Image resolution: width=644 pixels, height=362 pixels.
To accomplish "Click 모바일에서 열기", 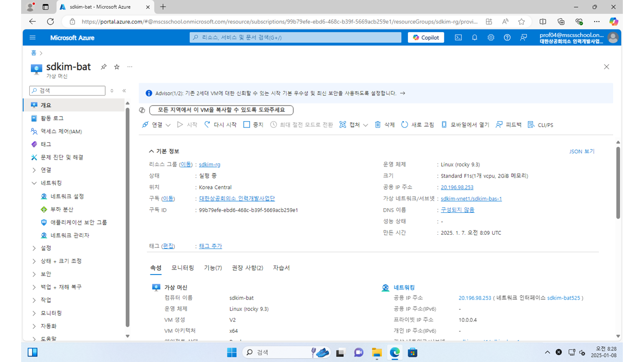I will point(465,125).
